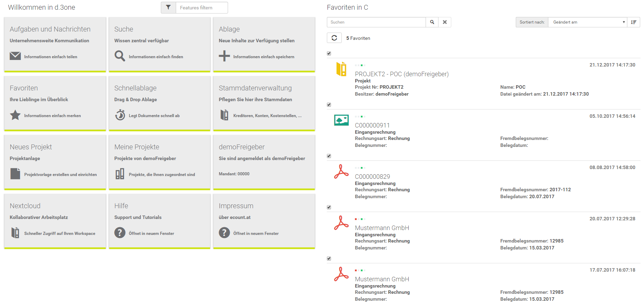Open Mustermann GmbH entry from 20.07.2017

(382, 228)
